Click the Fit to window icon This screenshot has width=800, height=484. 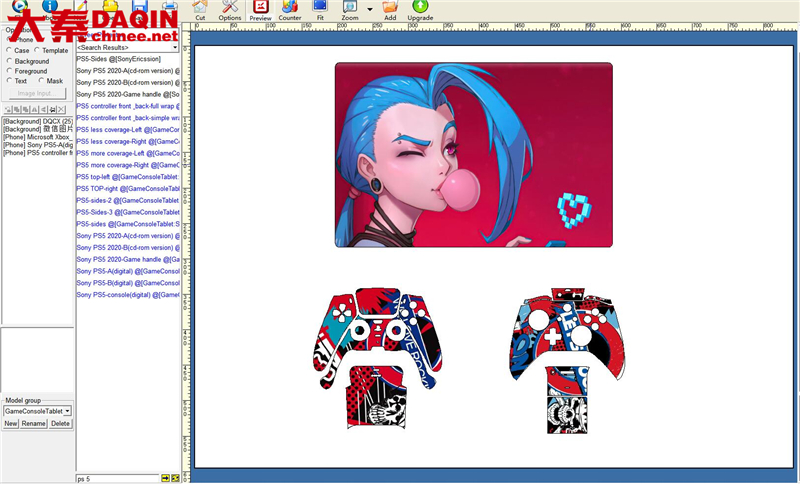[x=320, y=6]
